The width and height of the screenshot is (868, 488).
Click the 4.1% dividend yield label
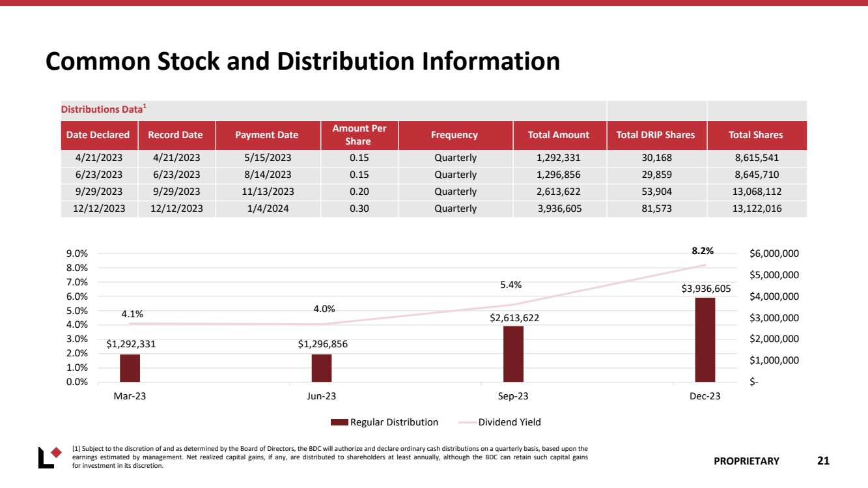click(132, 314)
